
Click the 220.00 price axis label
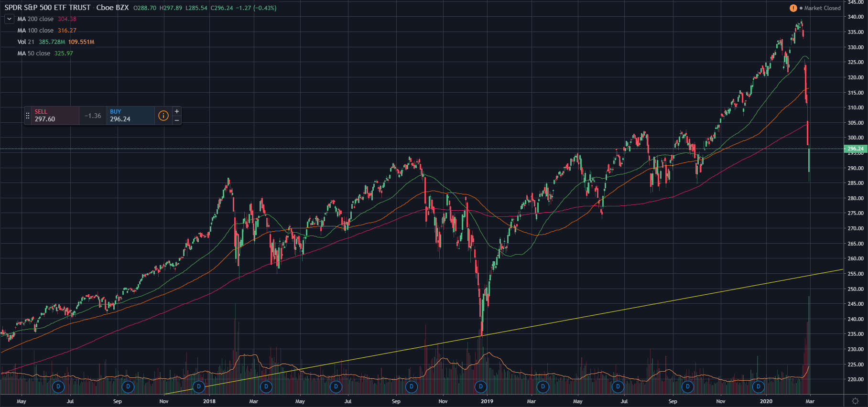pos(856,379)
